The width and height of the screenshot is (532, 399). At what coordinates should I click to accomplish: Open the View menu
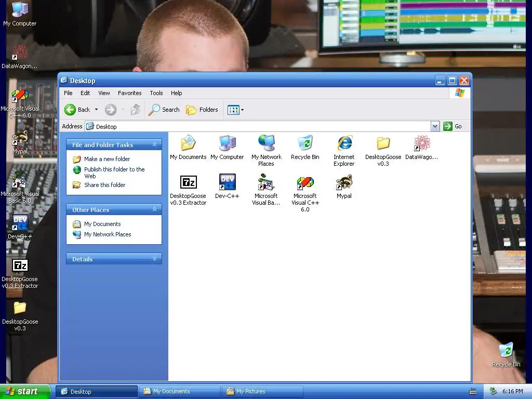[104, 93]
